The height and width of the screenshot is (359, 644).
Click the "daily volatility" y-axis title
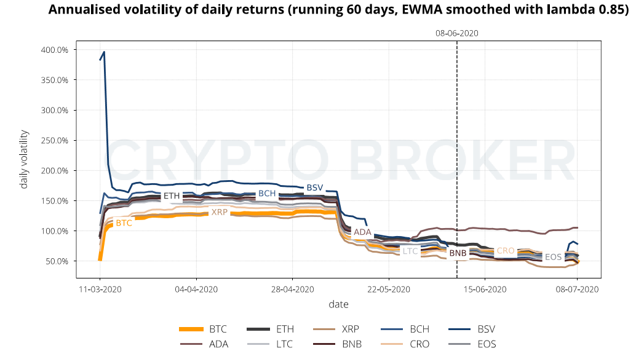pyautogui.click(x=25, y=160)
